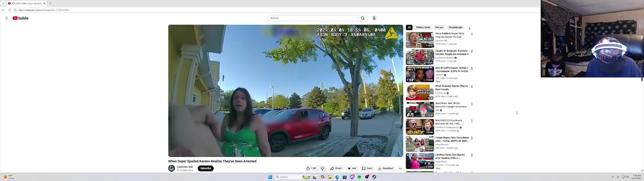Viewport: 644px width, 181px height.
Task: Open options for Careless Karen video
Action: click(x=472, y=155)
